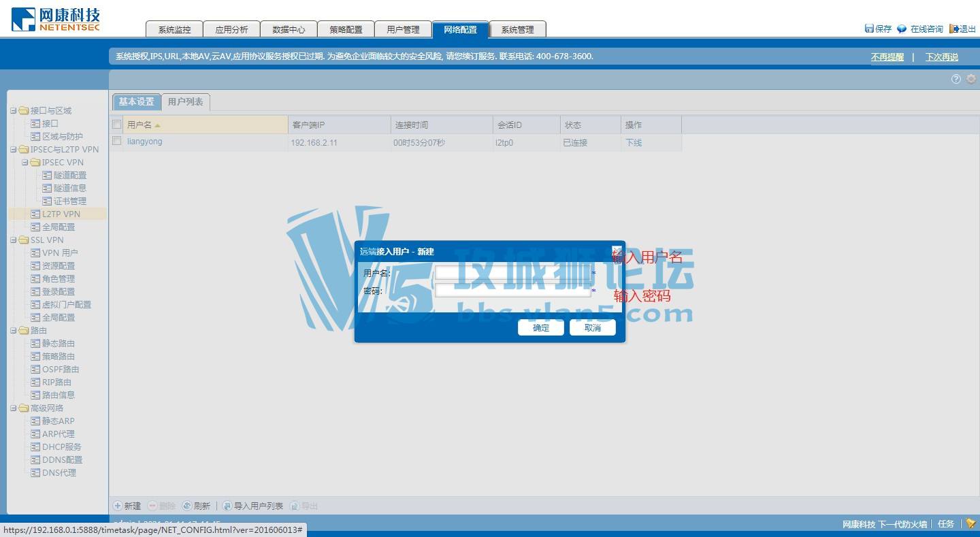Close the 远端接入用户 dialog with X
Image resolution: width=980 pixels, height=537 pixels.
[x=617, y=250]
